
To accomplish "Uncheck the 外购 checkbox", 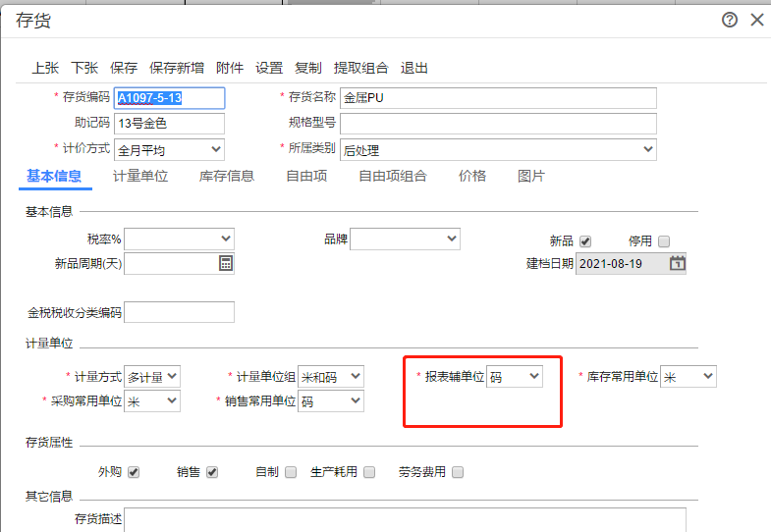I will pos(134,472).
